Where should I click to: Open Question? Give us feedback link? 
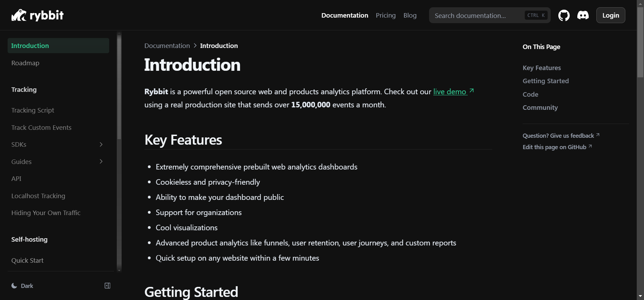(561, 136)
